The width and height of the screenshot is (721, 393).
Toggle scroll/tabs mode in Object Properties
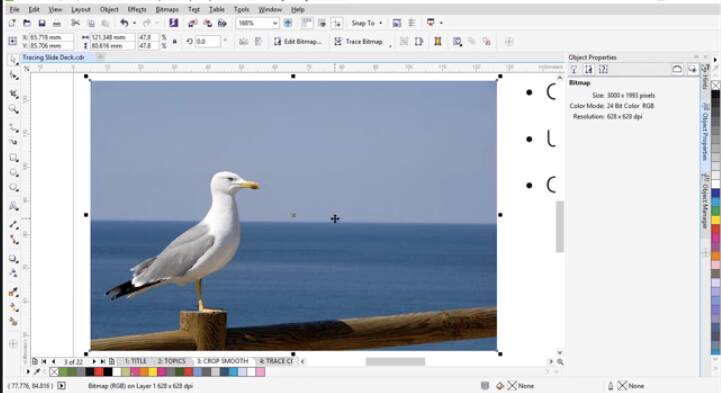(x=677, y=69)
